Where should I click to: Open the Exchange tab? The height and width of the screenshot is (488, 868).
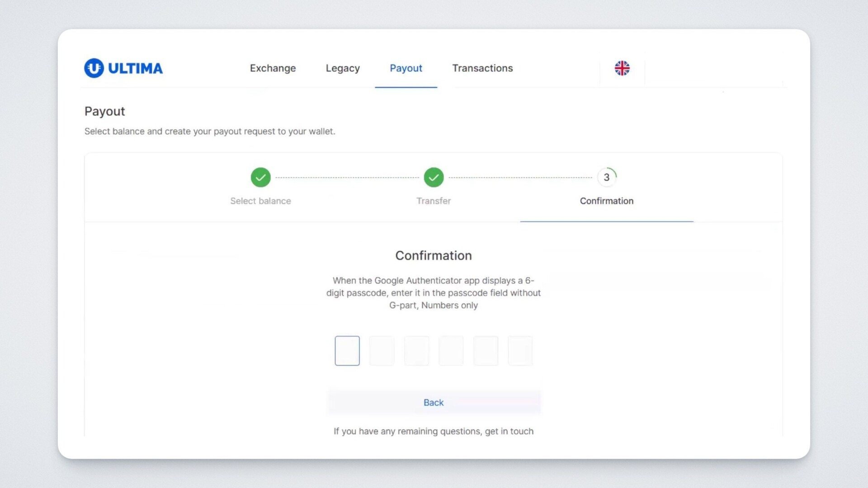coord(273,68)
